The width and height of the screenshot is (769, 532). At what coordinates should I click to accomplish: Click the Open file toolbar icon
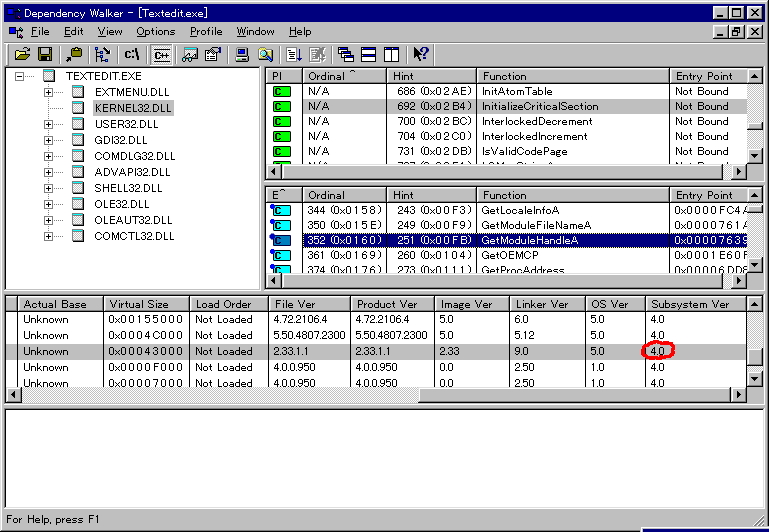coord(22,54)
